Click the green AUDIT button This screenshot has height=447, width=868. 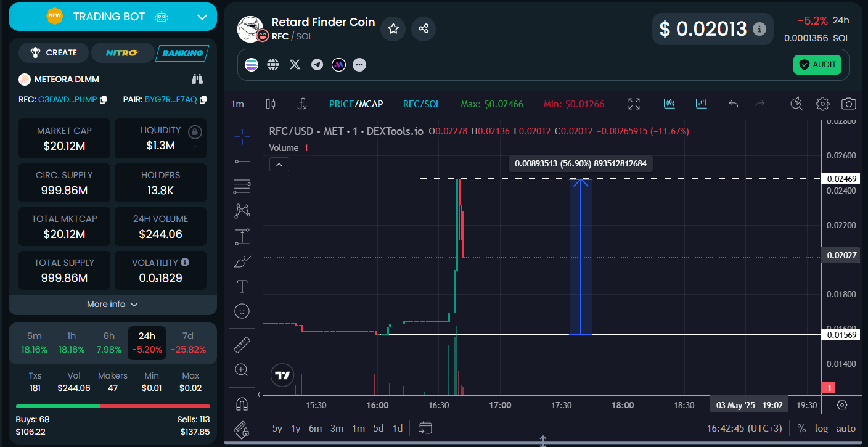tap(817, 65)
